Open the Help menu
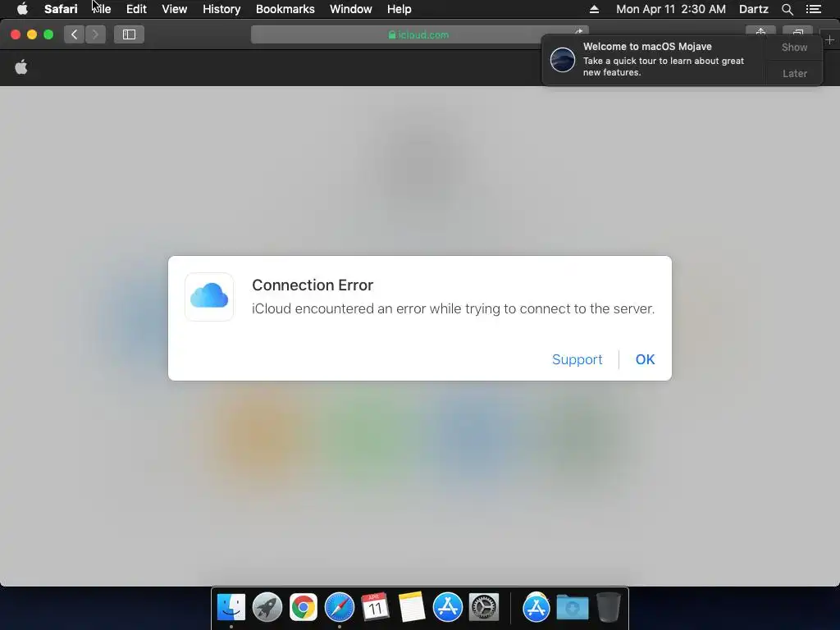 point(399,9)
